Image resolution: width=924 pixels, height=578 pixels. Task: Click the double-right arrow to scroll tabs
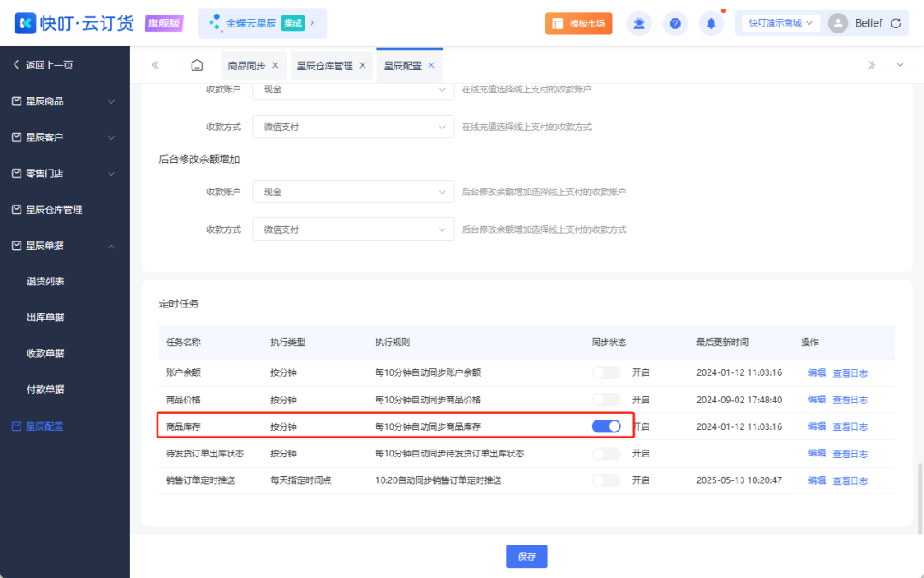872,65
